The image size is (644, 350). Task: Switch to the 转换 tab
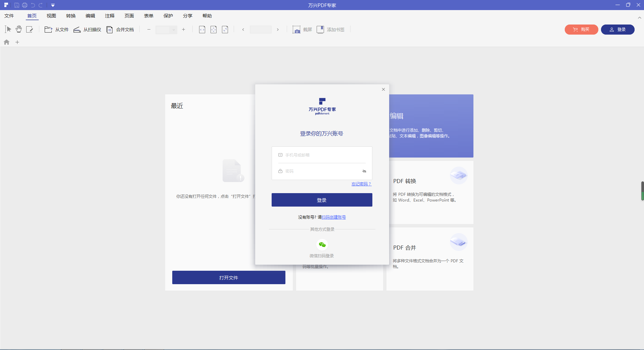point(71,16)
